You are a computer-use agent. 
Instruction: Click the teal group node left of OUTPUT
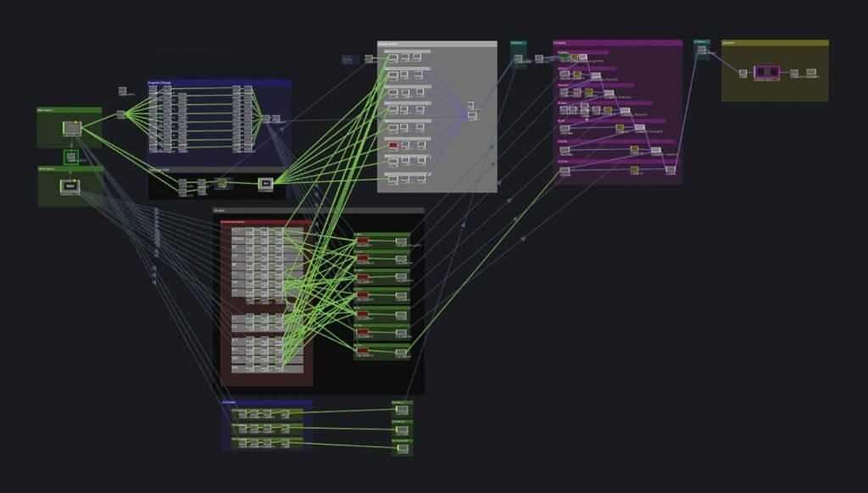(x=702, y=50)
